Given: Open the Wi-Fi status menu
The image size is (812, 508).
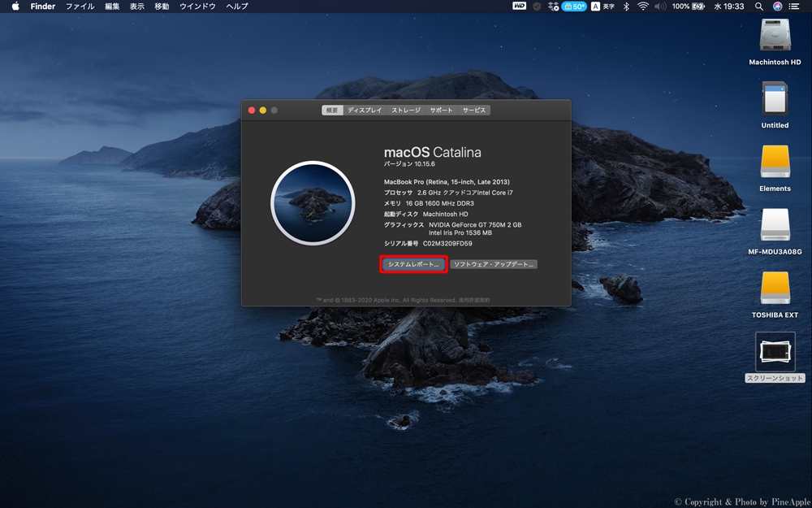Looking at the screenshot, I should (x=643, y=7).
